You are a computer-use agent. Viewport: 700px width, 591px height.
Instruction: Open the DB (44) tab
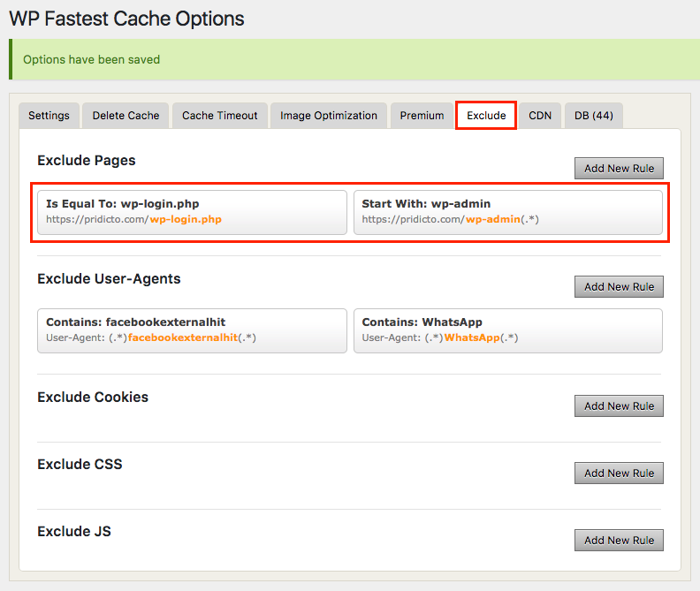coord(594,116)
